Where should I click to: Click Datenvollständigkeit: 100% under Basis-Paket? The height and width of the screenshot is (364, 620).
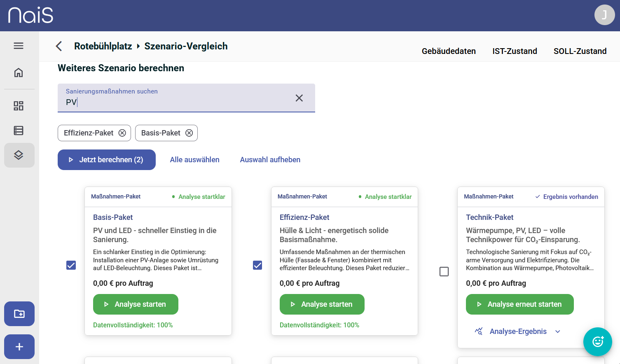(133, 325)
